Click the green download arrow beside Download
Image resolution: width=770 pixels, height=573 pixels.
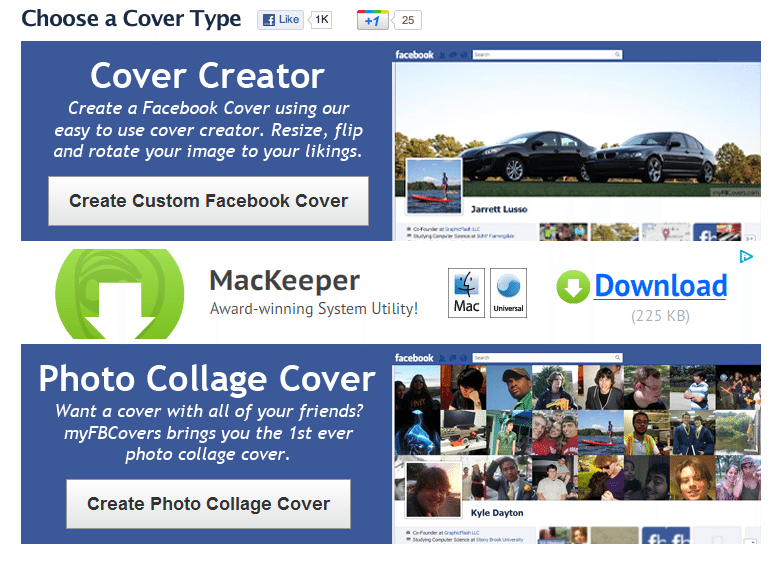pyautogui.click(x=573, y=287)
